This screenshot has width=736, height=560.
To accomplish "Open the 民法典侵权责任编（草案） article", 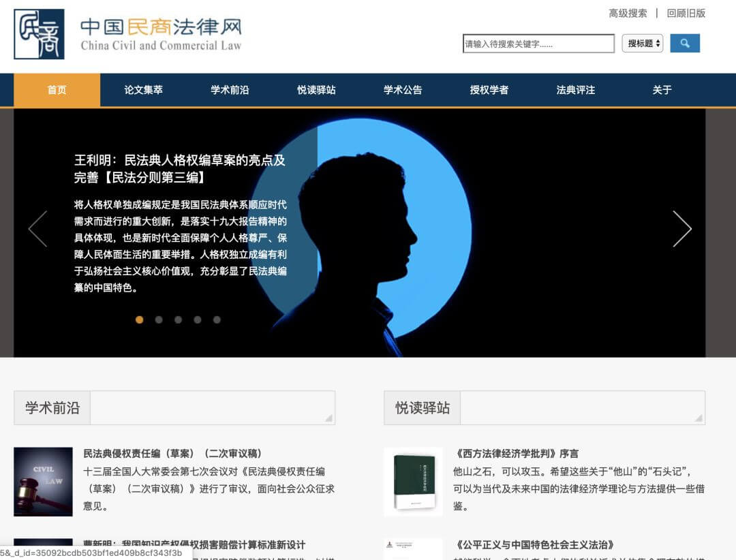I will click(x=174, y=454).
